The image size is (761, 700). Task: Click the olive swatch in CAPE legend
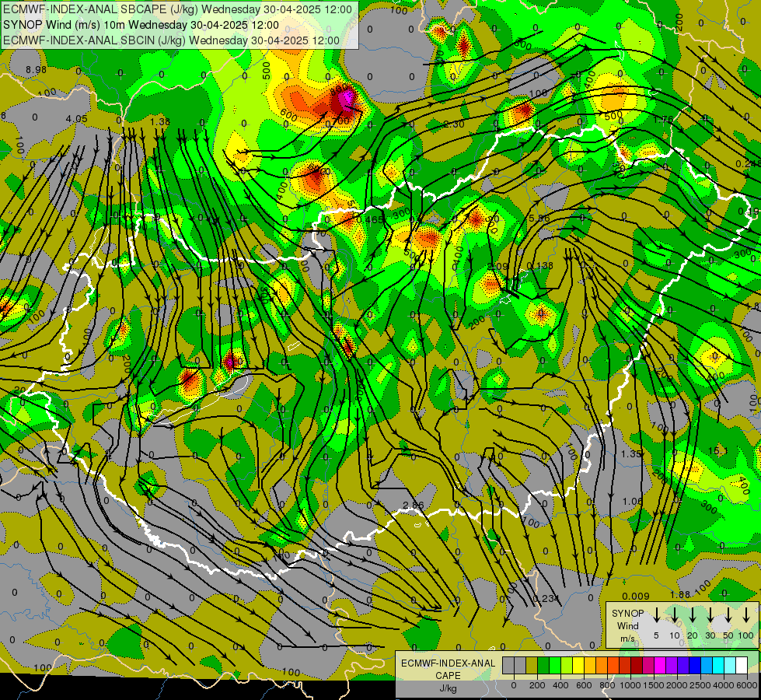coord(532,665)
